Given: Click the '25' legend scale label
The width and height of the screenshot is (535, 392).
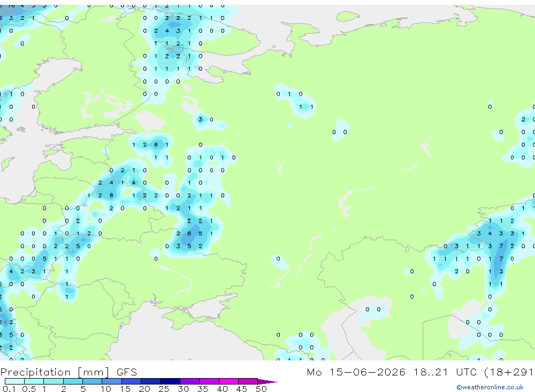Looking at the screenshot, I should (x=164, y=389).
